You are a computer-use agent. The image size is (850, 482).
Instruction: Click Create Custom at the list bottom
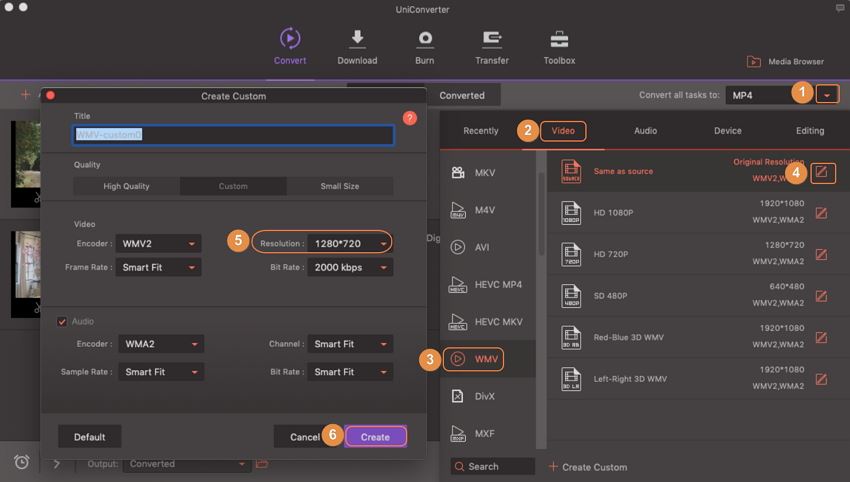[588, 467]
